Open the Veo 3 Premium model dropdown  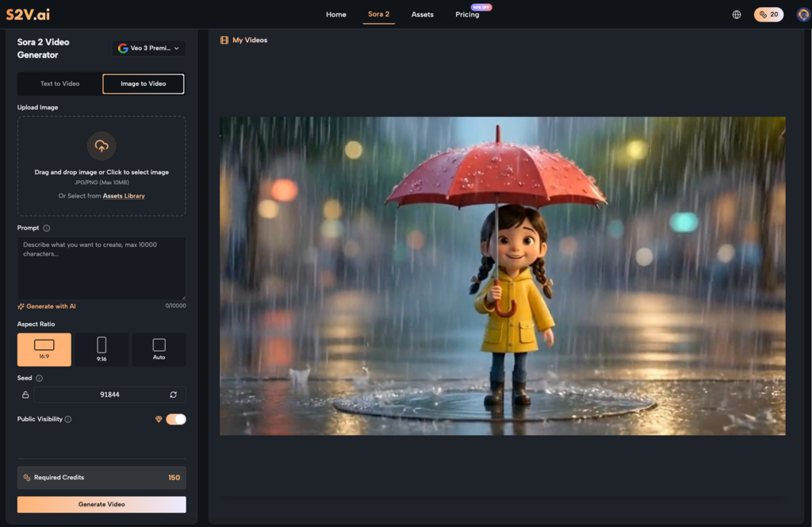(x=148, y=48)
